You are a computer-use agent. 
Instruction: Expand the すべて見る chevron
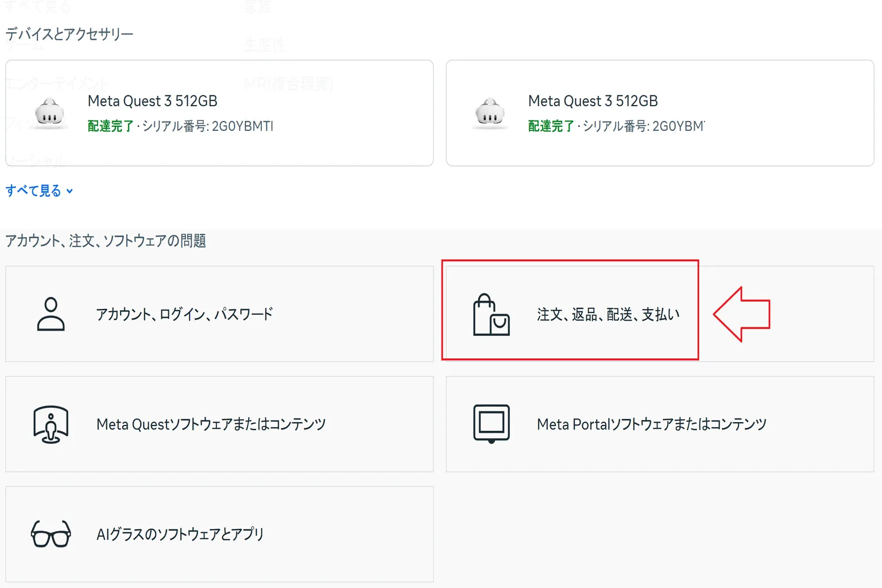click(69, 191)
